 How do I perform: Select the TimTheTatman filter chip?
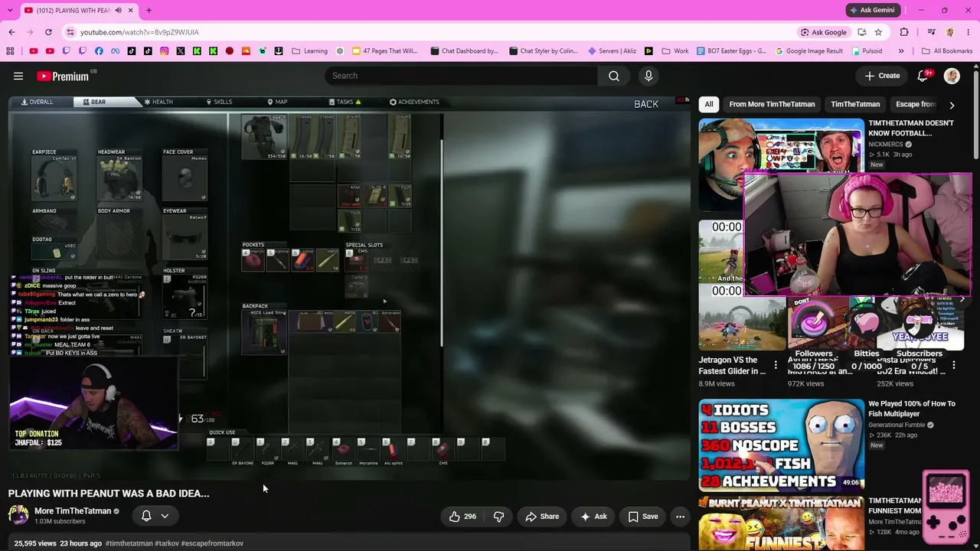[x=855, y=104]
